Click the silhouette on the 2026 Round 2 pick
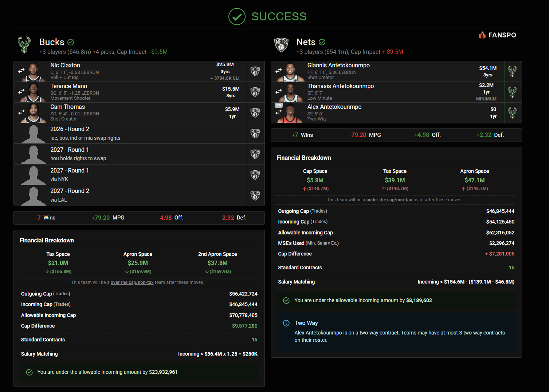This screenshot has height=392, width=549. pos(34,134)
